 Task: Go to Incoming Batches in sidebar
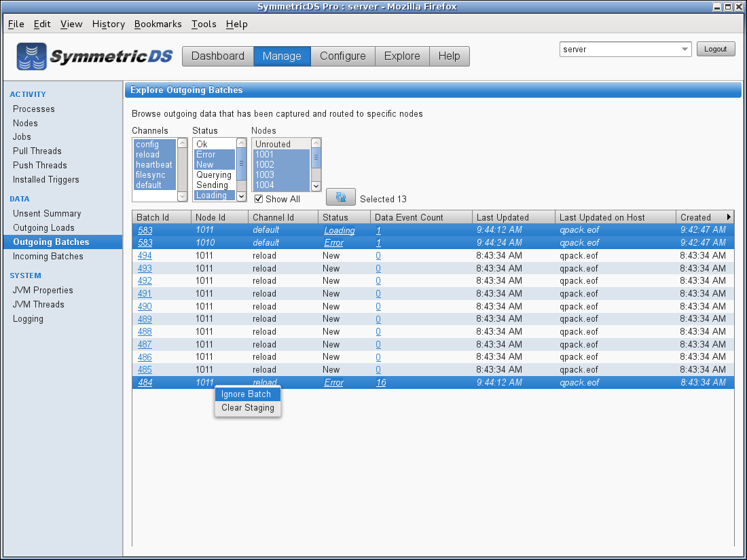click(x=48, y=257)
